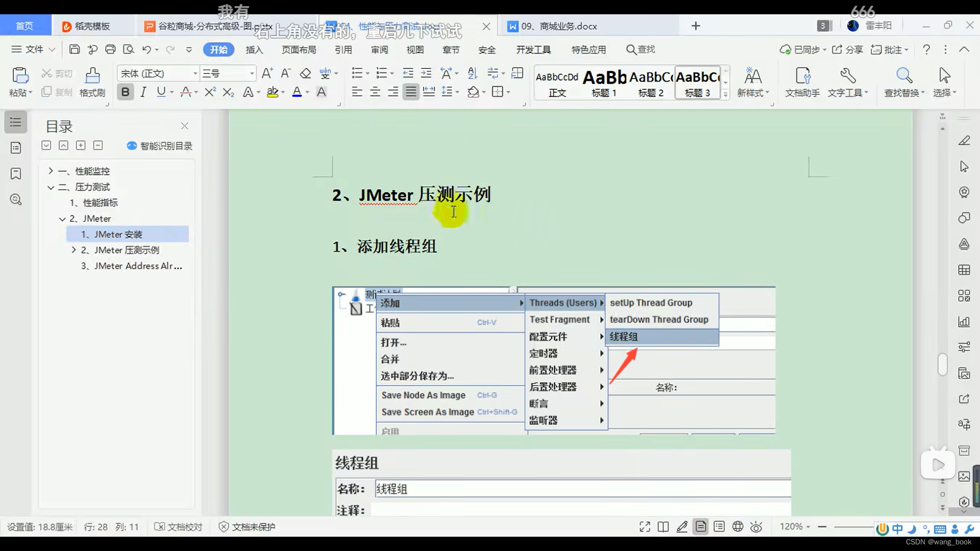Apply superscript formatting

coord(210,92)
